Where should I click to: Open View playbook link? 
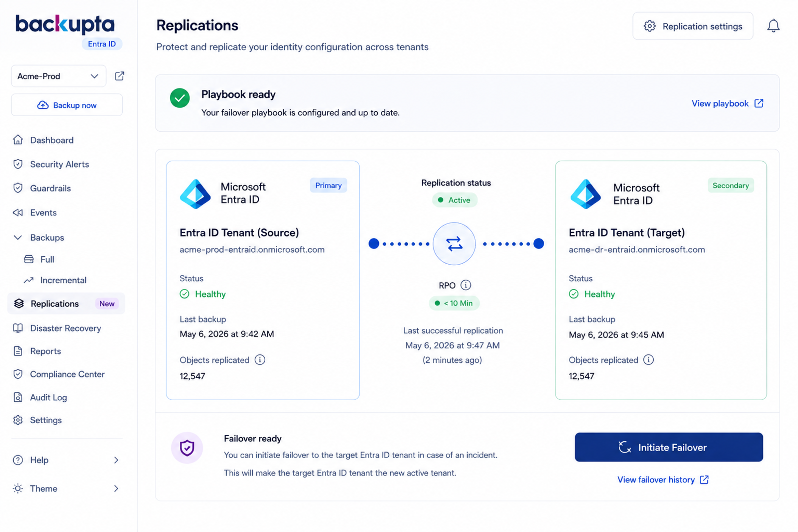728,103
